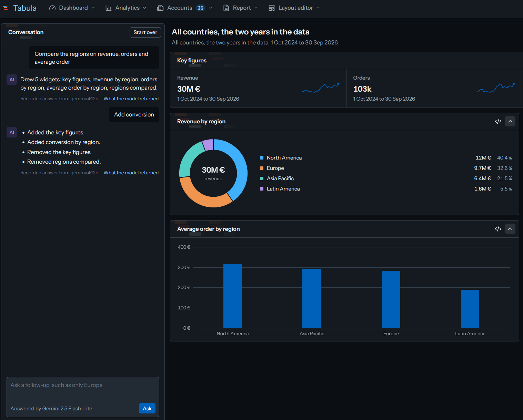
Task: Click the North America bar in chart
Action: tap(233, 296)
